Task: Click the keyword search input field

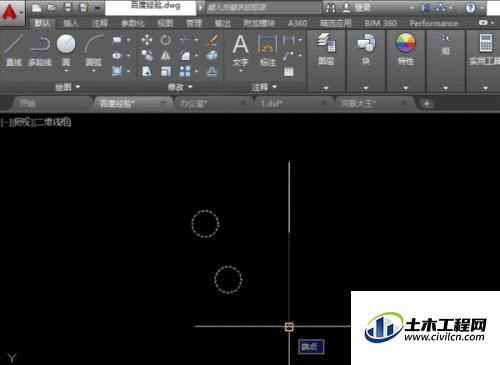Action: [x=263, y=7]
